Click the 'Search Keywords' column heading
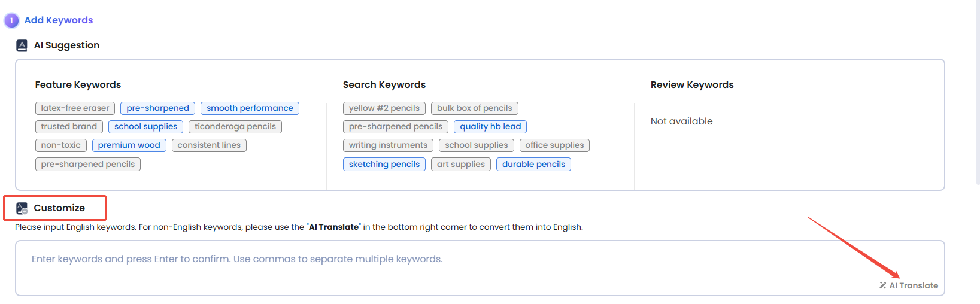Image resolution: width=980 pixels, height=304 pixels. pyautogui.click(x=384, y=85)
